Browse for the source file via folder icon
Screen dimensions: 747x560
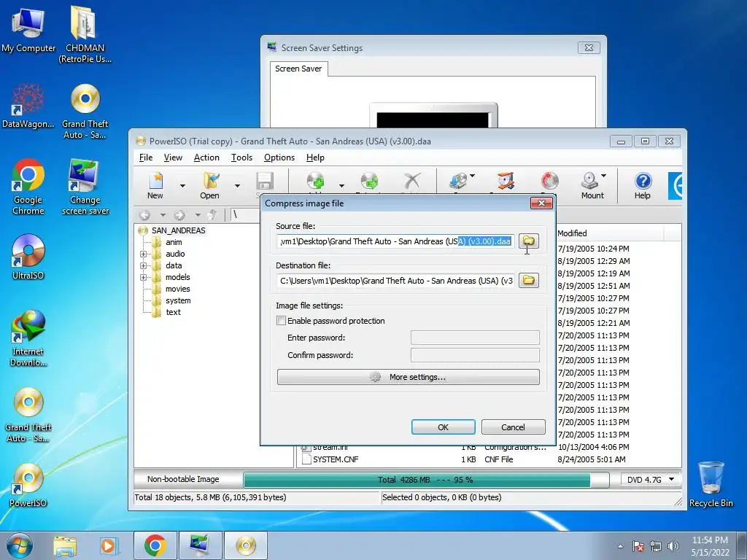[529, 241]
